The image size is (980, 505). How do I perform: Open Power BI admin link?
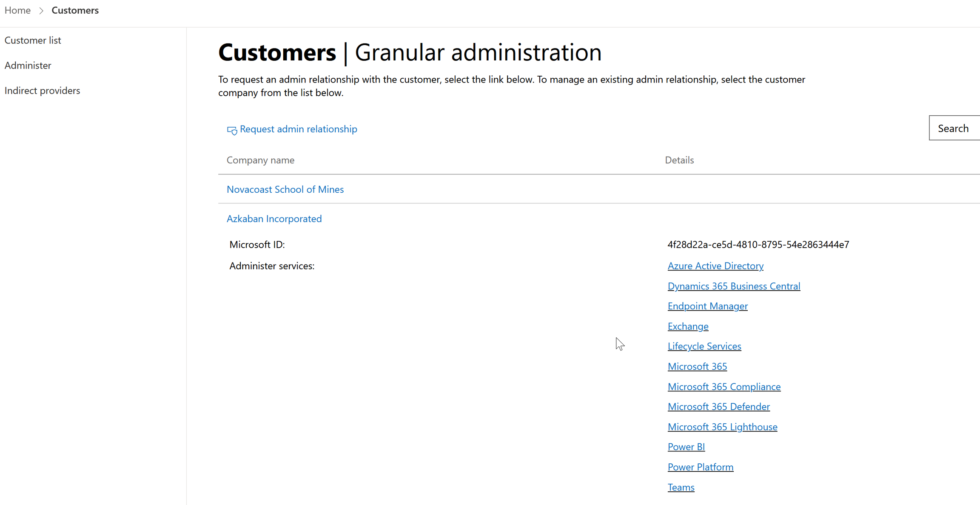click(x=686, y=447)
